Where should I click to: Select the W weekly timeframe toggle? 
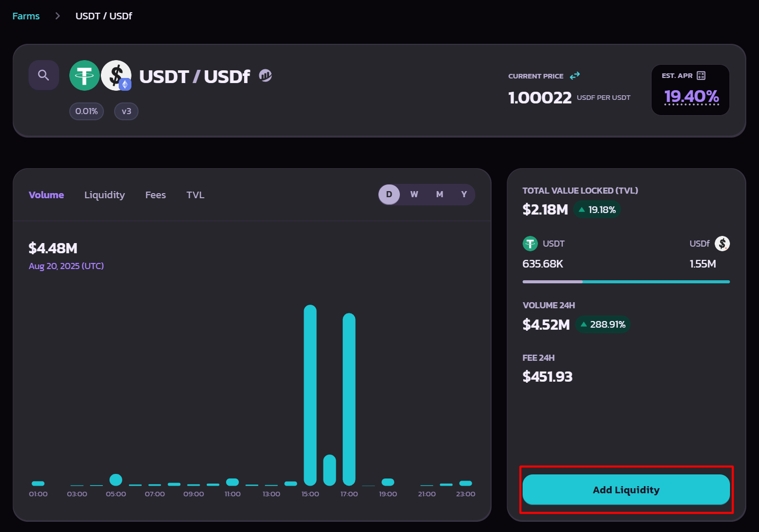(414, 195)
